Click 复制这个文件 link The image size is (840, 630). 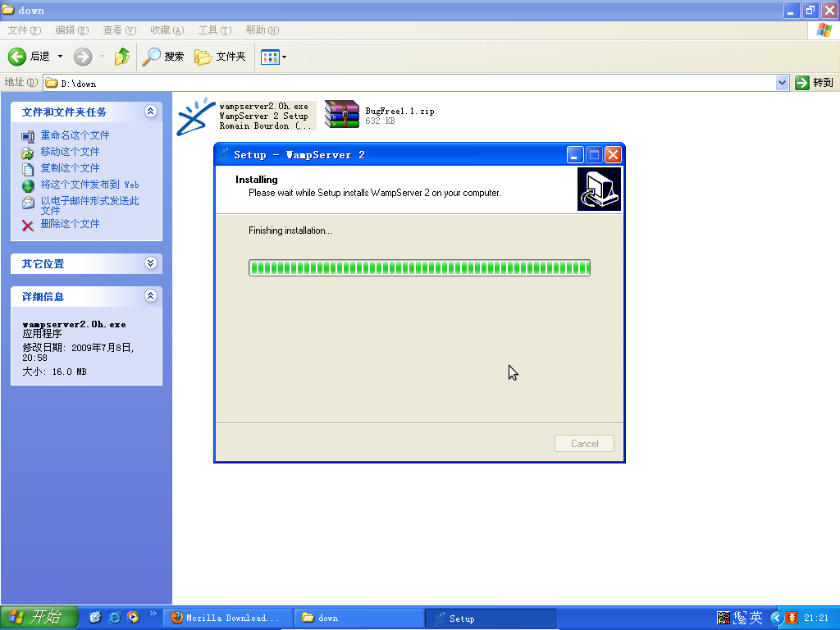pos(71,168)
